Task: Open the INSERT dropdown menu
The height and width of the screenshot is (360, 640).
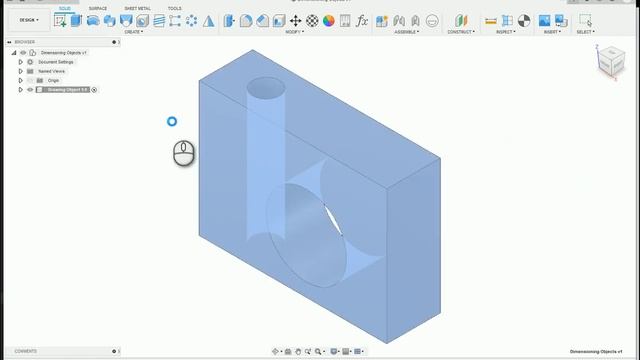Action: click(x=552, y=32)
